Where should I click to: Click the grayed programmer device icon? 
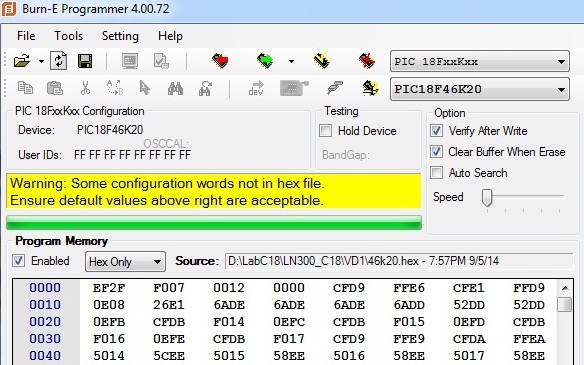pyautogui.click(x=294, y=89)
